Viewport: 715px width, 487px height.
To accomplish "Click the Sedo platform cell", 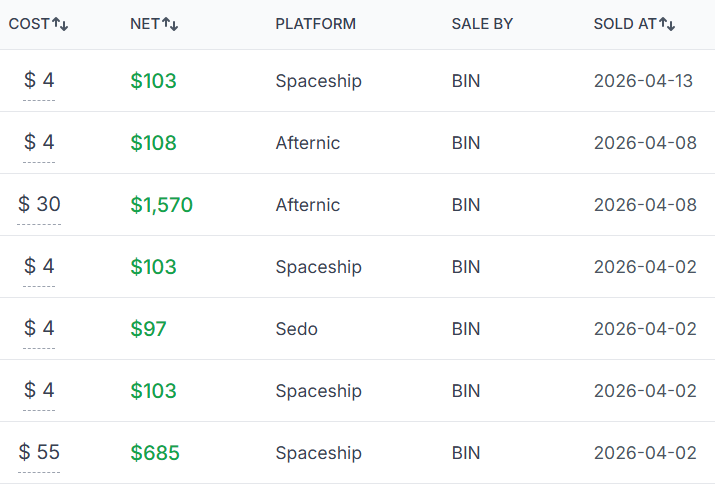I will point(296,329).
